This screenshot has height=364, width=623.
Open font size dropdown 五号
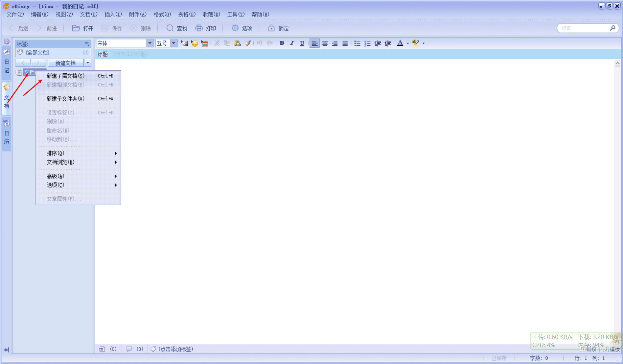(x=174, y=43)
